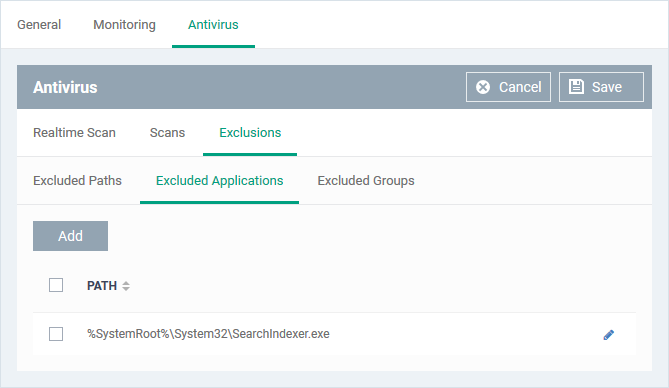The width and height of the screenshot is (669, 388).
Task: Open the Excluded Groups subtab
Action: point(366,181)
